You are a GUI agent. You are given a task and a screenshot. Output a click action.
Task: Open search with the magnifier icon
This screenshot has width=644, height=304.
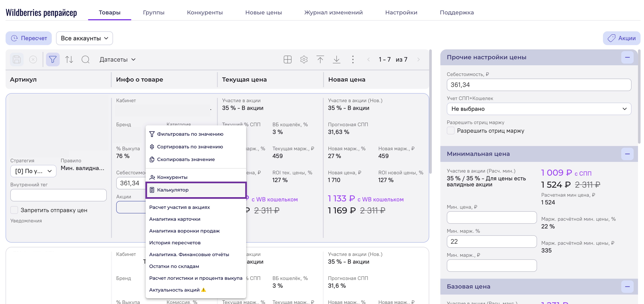85,60
